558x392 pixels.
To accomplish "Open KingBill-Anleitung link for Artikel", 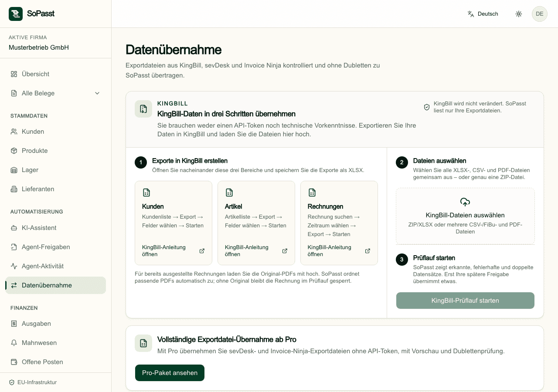I will [x=256, y=251].
